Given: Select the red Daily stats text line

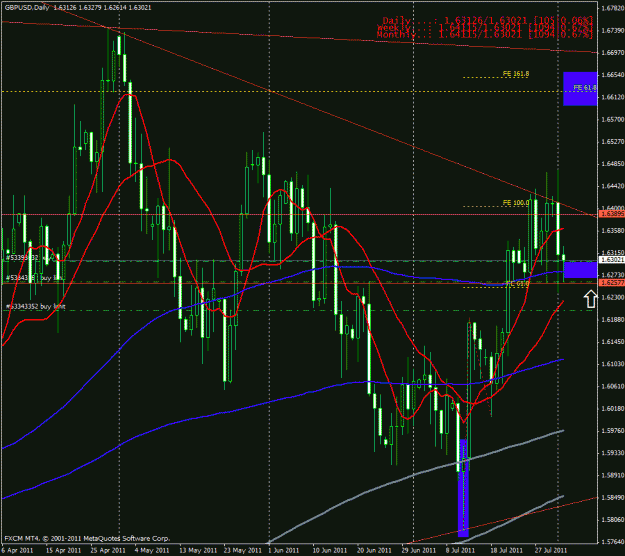Looking at the screenshot, I should click(x=487, y=20).
